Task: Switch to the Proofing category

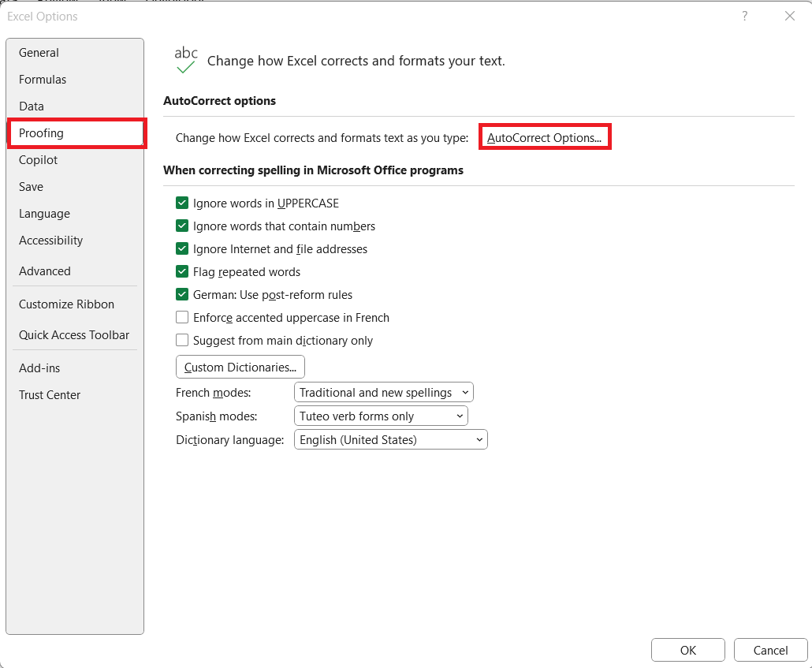Action: (76, 133)
